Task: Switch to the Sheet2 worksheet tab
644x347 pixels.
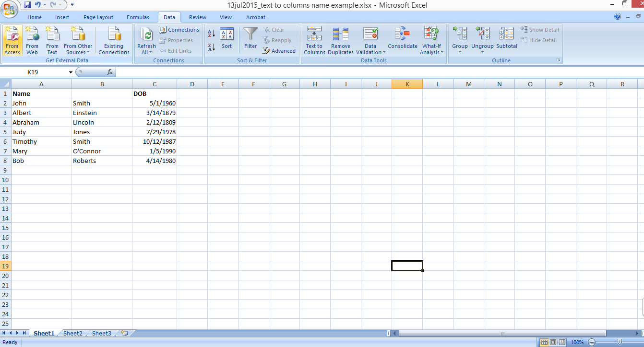Action: [72, 333]
